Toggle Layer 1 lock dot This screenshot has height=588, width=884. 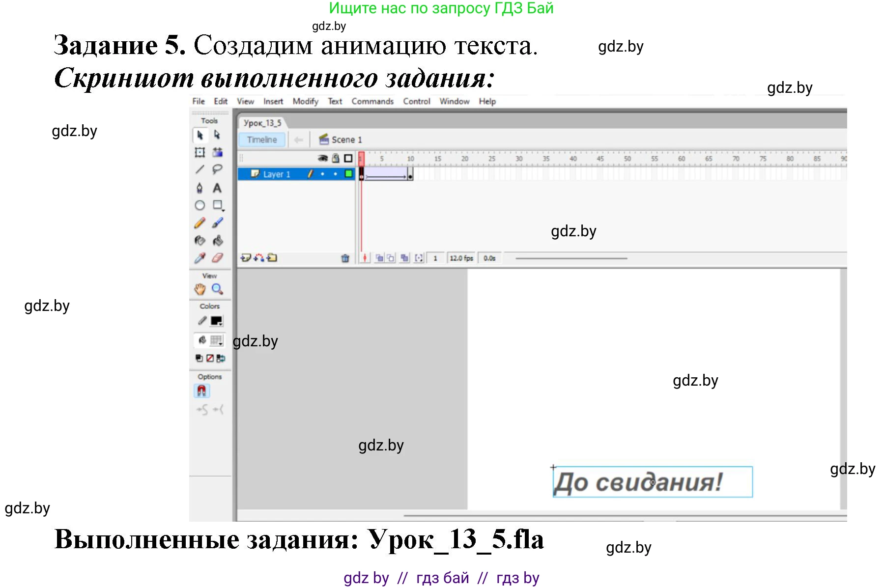pyautogui.click(x=336, y=174)
